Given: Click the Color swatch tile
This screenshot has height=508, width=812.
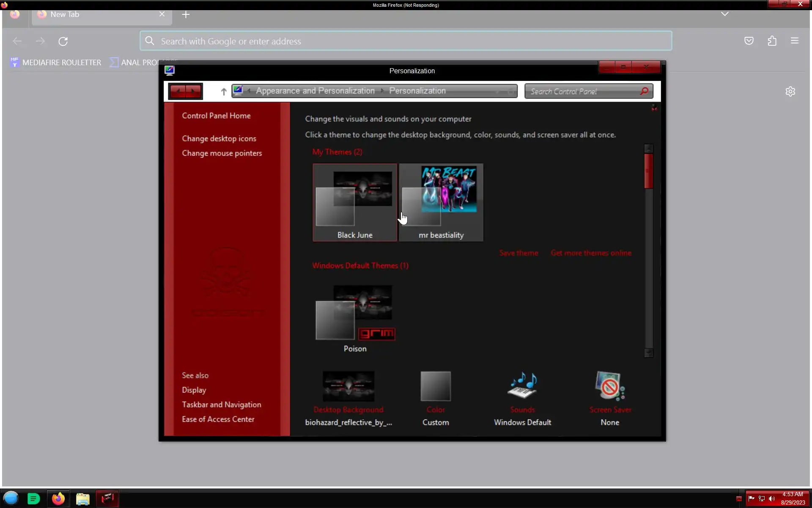Looking at the screenshot, I should (x=436, y=386).
